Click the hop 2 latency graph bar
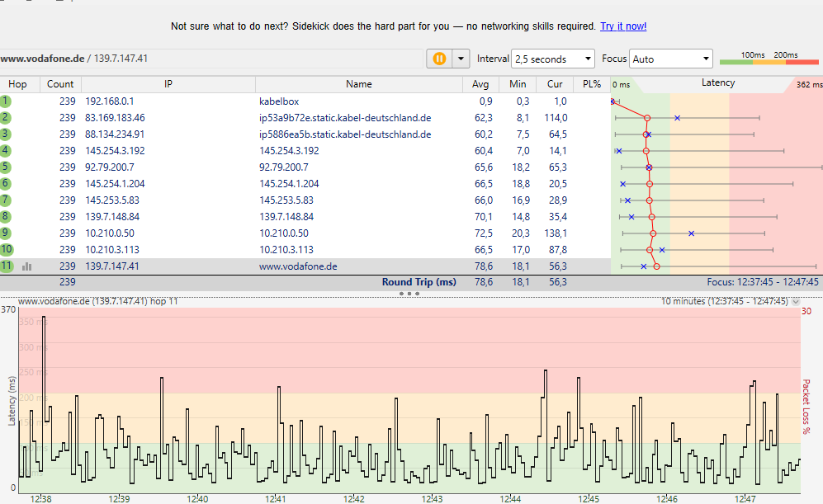 point(687,118)
